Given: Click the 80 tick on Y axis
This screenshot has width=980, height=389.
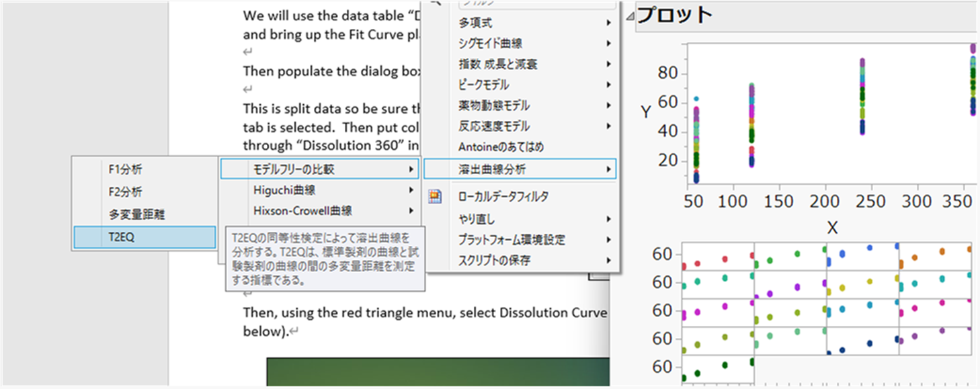Looking at the screenshot, I should [x=669, y=74].
